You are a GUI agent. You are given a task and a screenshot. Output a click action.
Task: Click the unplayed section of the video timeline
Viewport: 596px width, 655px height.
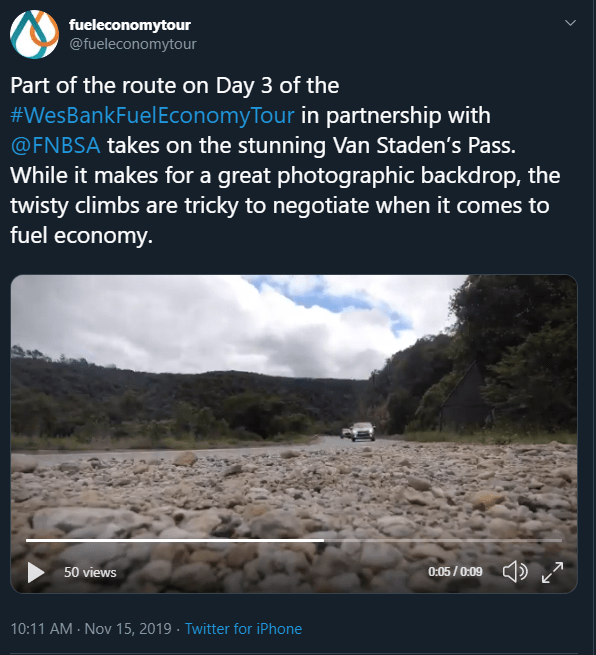(443, 540)
